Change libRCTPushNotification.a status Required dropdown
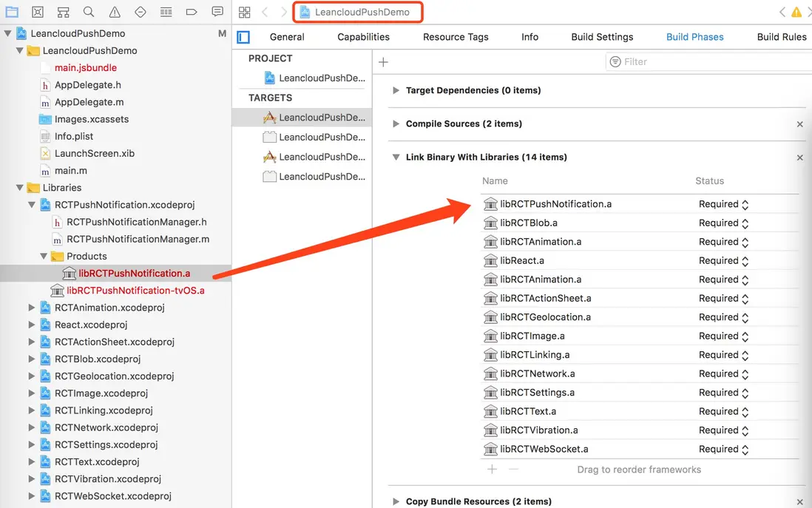 click(723, 204)
